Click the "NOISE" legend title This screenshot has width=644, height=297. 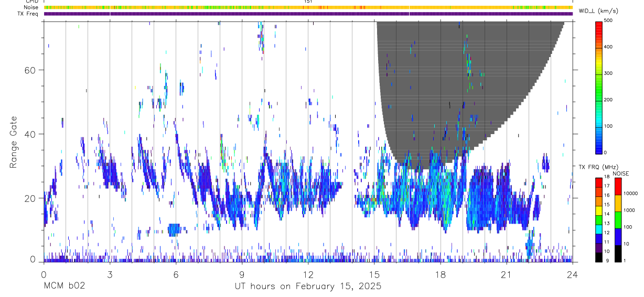620,174
